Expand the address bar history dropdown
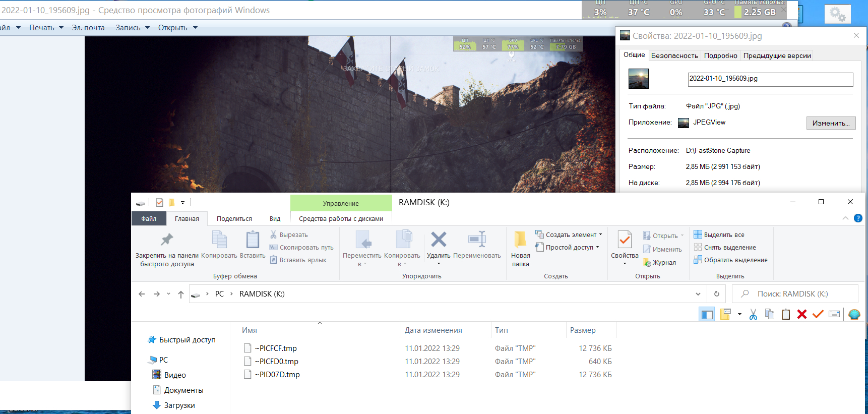The width and height of the screenshot is (868, 414). coord(698,294)
